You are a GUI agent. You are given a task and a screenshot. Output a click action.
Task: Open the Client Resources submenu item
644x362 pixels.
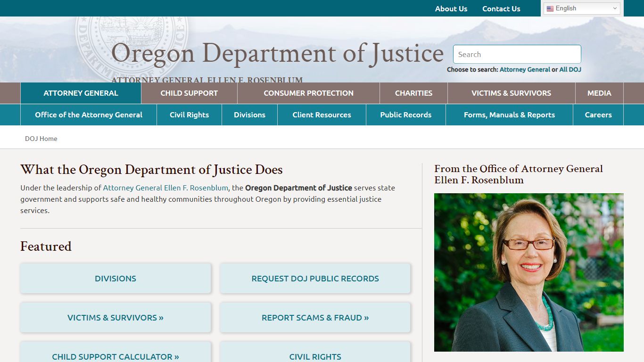pyautogui.click(x=322, y=115)
